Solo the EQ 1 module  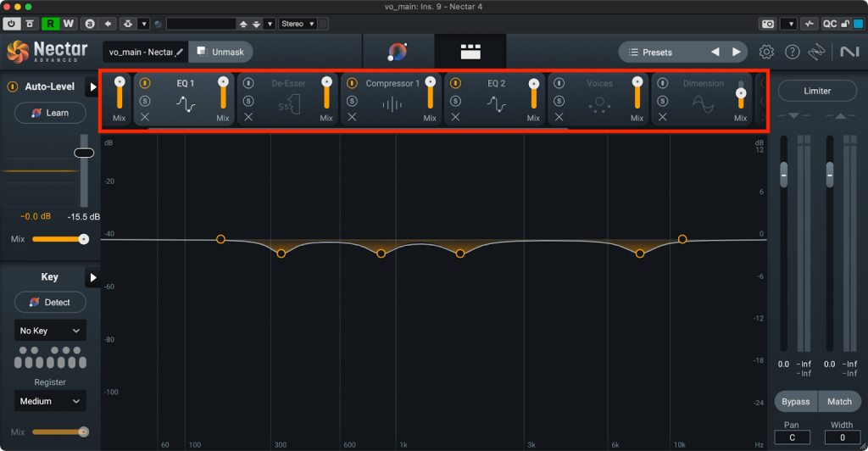[x=145, y=101]
